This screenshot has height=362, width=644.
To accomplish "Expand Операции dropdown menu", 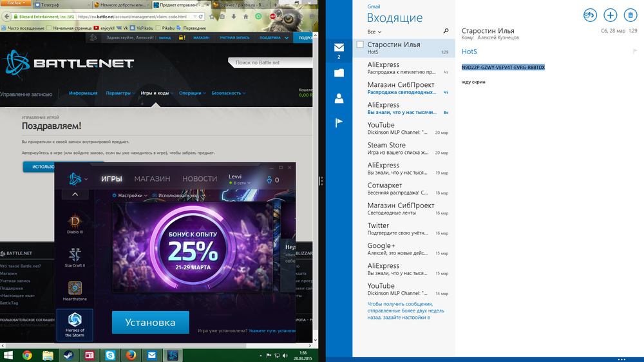I will [192, 93].
